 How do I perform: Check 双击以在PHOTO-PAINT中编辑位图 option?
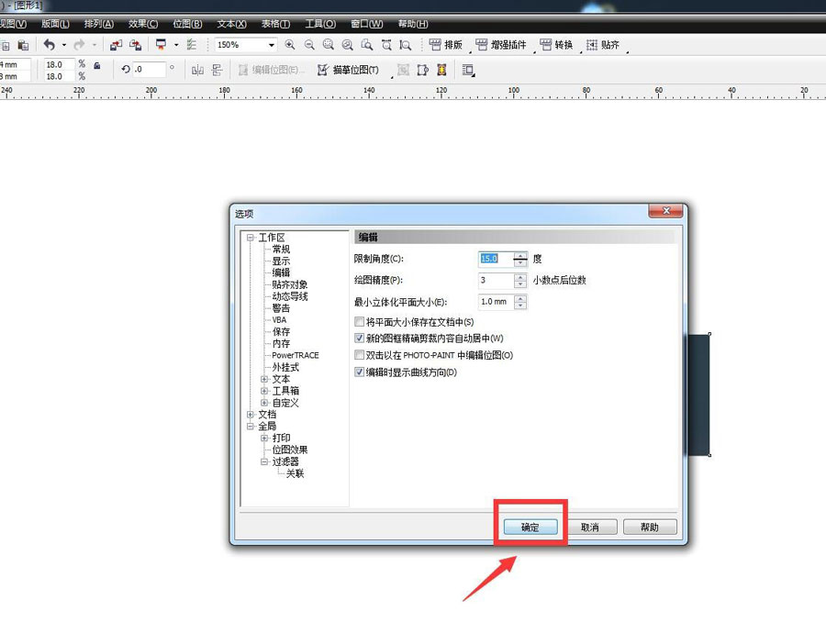tap(357, 356)
